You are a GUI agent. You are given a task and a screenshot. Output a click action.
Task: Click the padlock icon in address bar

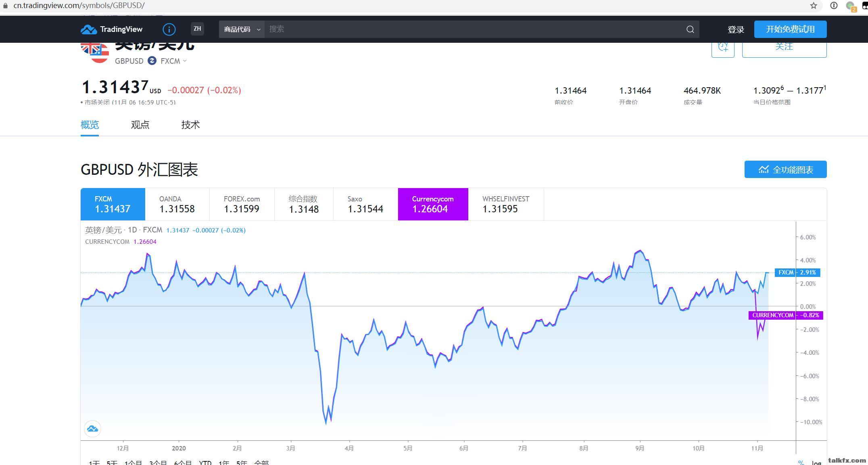coord(5,6)
